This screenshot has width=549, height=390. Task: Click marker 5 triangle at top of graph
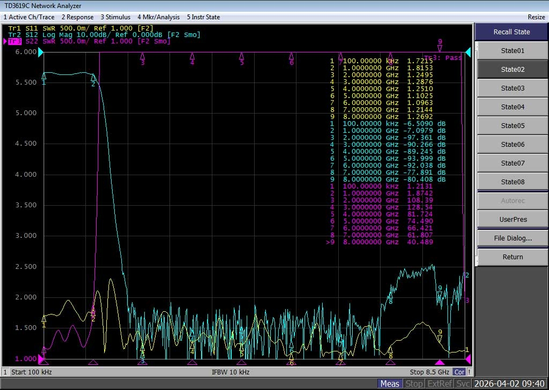242,56
